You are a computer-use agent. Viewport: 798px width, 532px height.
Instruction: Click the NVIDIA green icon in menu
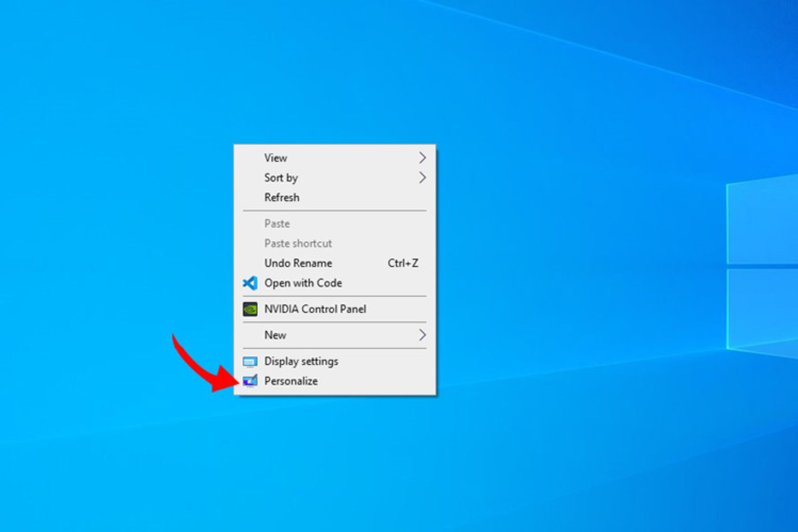click(251, 308)
